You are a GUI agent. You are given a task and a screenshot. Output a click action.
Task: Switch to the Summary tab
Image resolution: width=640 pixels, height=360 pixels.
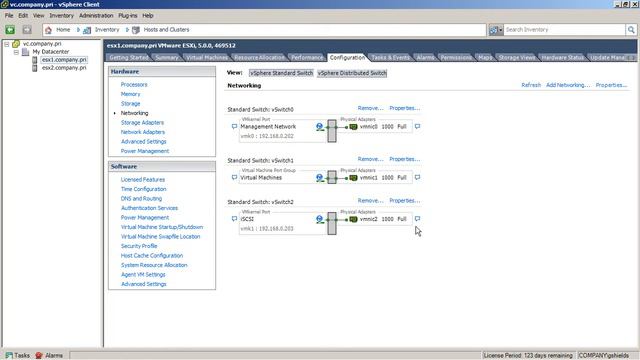point(167,58)
